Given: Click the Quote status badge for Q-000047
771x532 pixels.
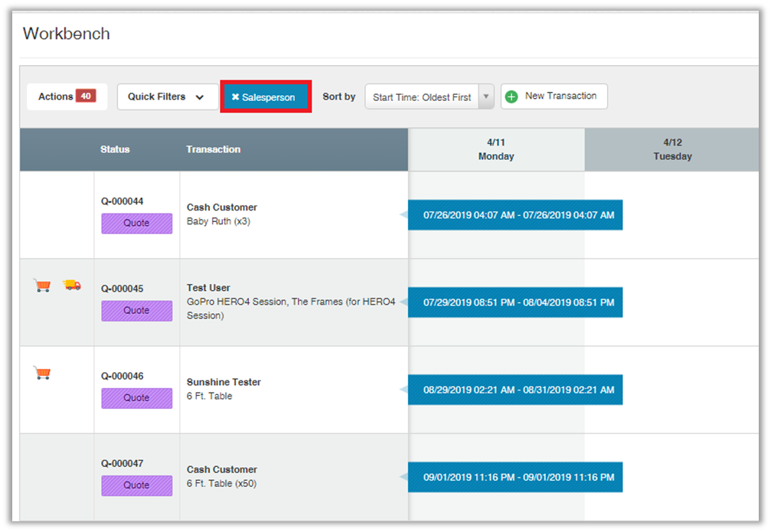Looking at the screenshot, I should point(136,485).
